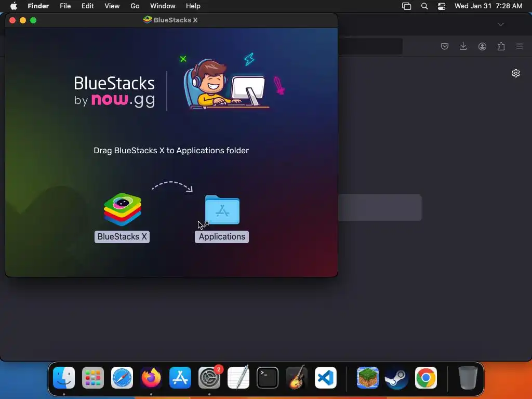
Task: Open the View menu
Action: 112,6
